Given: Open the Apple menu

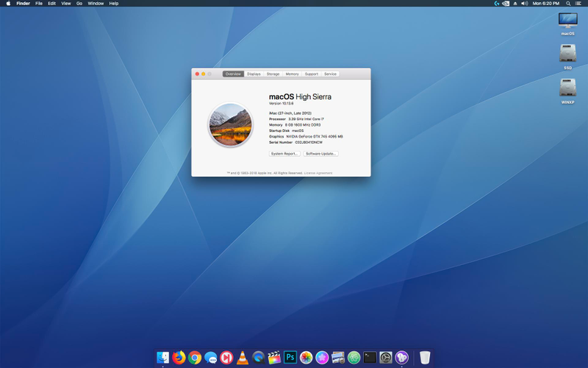Looking at the screenshot, I should tap(8, 4).
